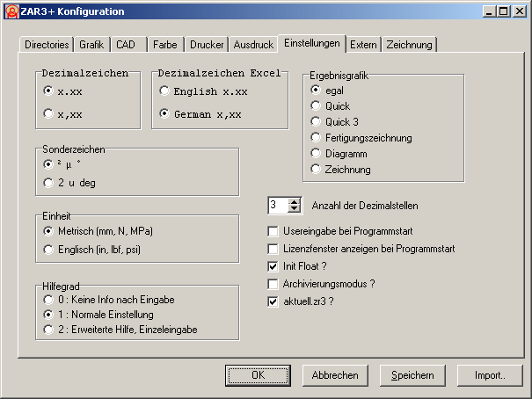The height and width of the screenshot is (399, 532).
Task: Confirm settings with the OK button
Action: [x=258, y=375]
